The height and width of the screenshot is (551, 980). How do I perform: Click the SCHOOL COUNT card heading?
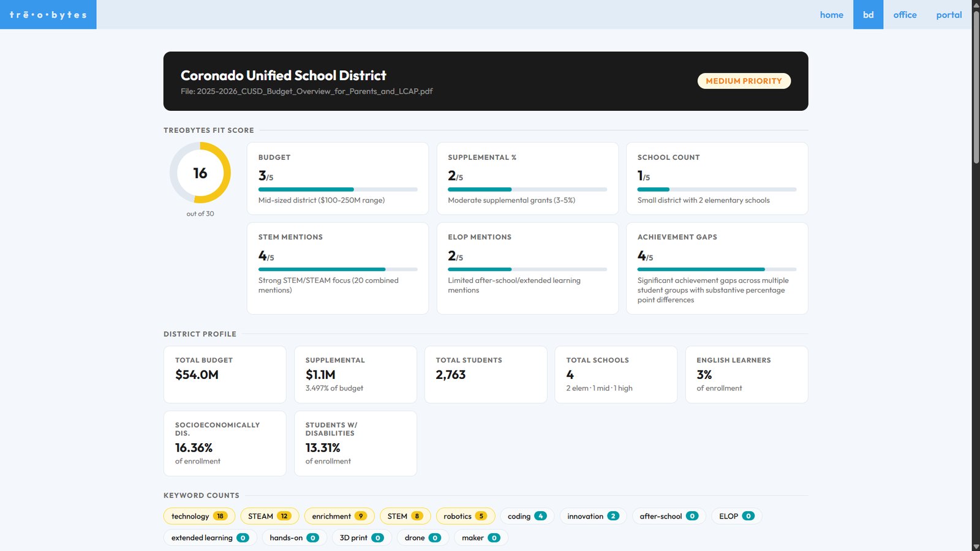[x=668, y=157]
